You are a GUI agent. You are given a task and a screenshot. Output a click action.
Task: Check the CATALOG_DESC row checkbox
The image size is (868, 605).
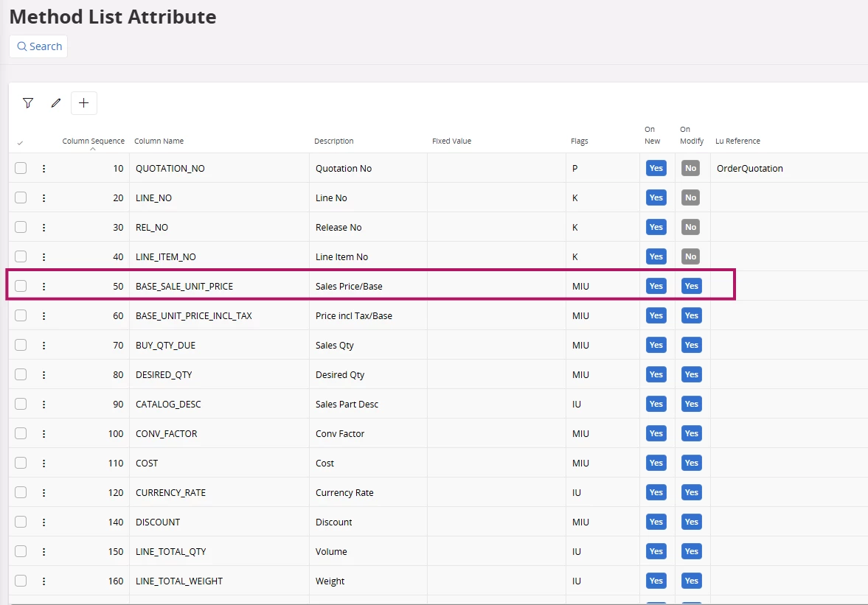(21, 404)
